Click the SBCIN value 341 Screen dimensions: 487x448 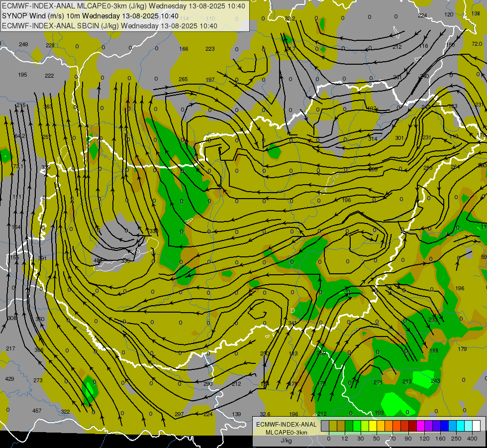tap(292, 323)
